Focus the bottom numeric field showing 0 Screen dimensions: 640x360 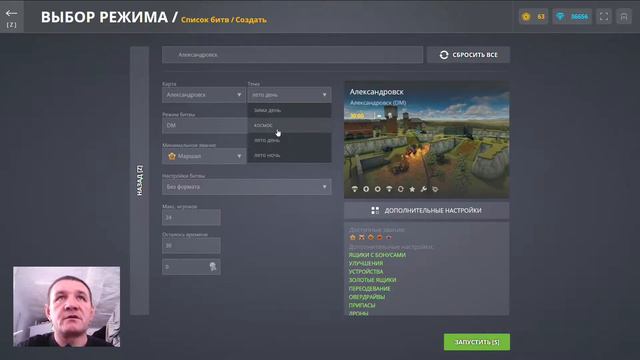click(x=191, y=267)
